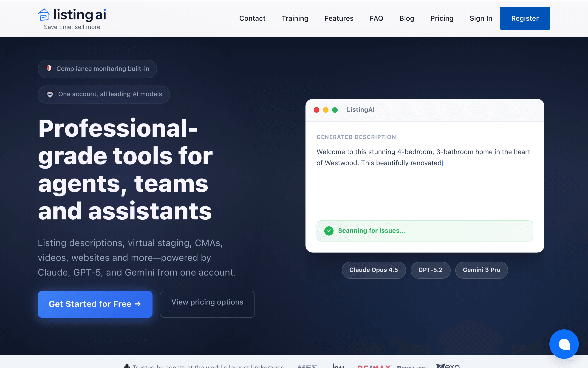
Task: Click the red dot in ListingAI window
Action: click(316, 110)
